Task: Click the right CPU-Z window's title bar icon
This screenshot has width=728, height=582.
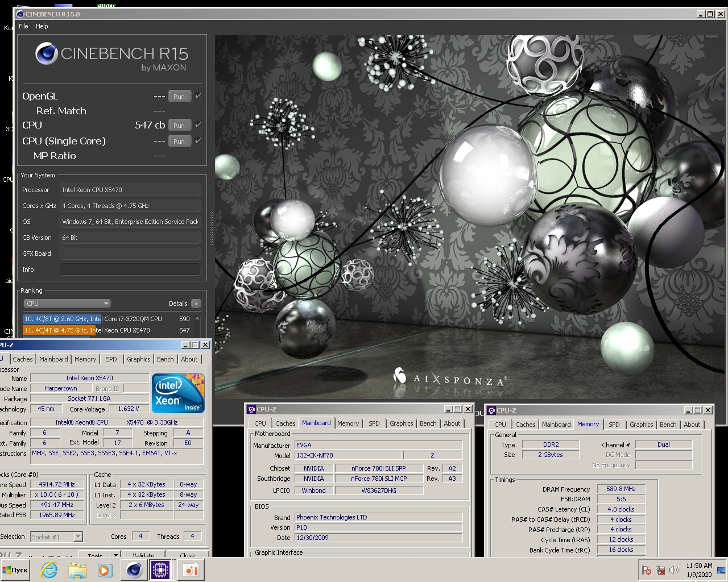Action: 491,410
